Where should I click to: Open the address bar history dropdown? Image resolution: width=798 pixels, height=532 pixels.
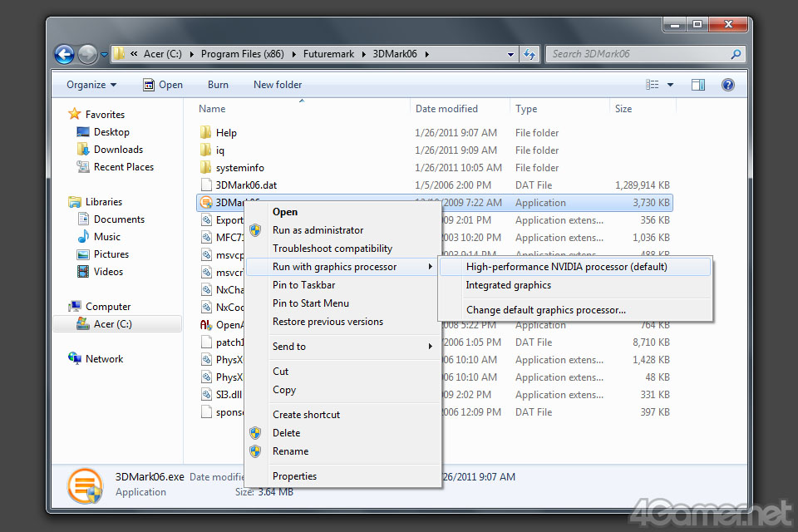510,55
